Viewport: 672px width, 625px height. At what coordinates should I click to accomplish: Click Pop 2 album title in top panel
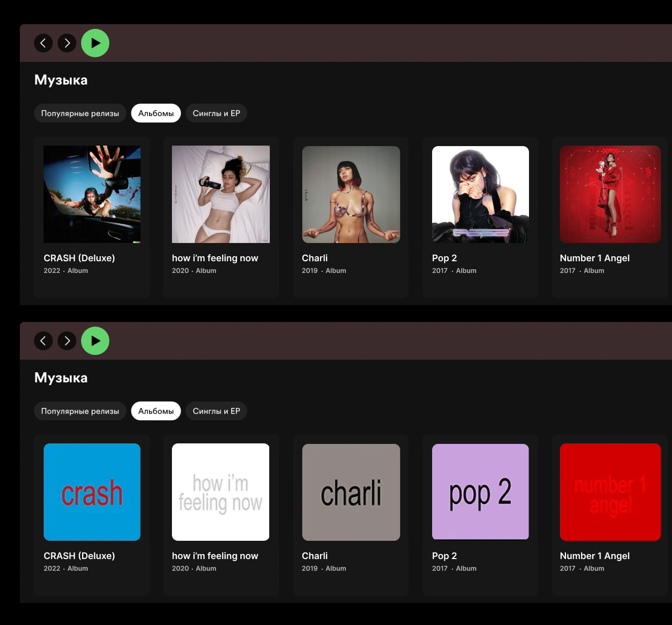(x=444, y=258)
